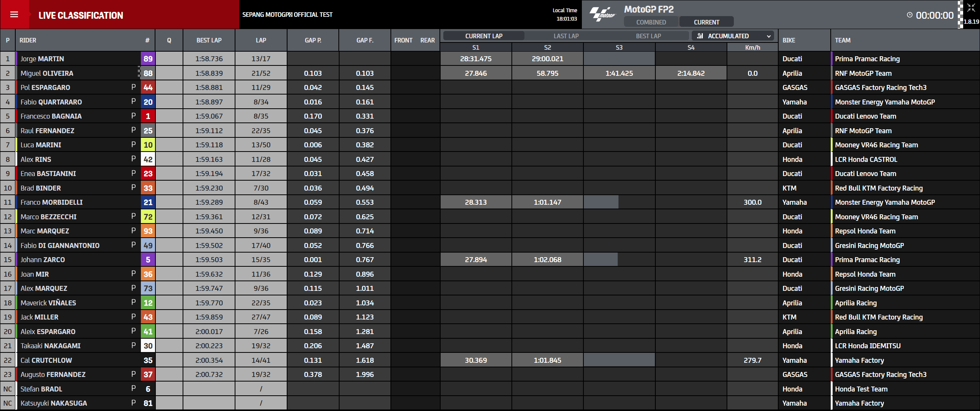This screenshot has height=411, width=980.
Task: Click the TEAM column header
Action: click(843, 40)
